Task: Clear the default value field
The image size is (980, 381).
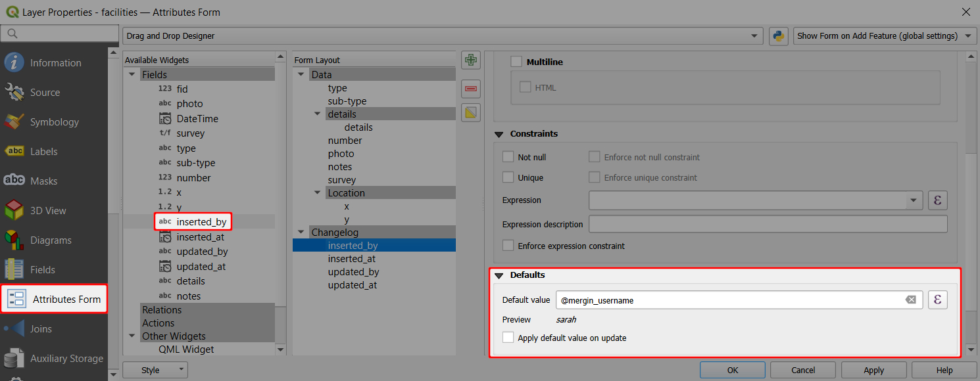Action: click(910, 300)
